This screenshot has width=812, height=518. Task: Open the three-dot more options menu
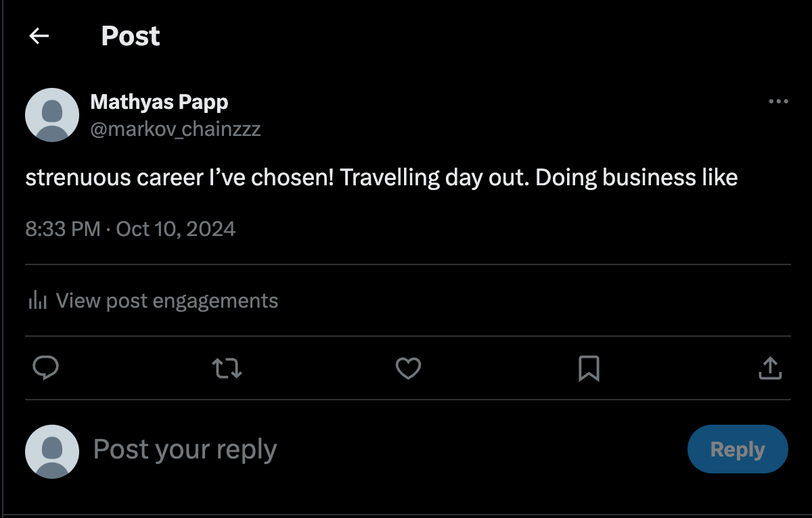[x=779, y=102]
